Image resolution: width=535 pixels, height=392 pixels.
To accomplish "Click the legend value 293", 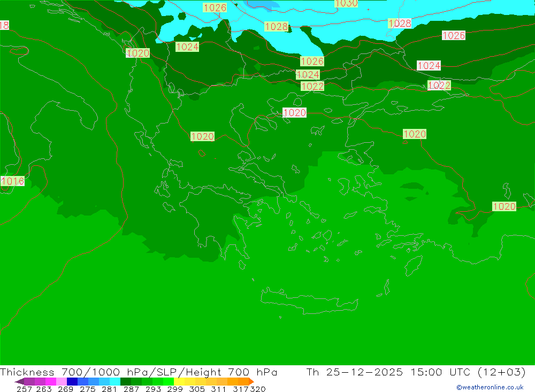I will [x=153, y=389].
